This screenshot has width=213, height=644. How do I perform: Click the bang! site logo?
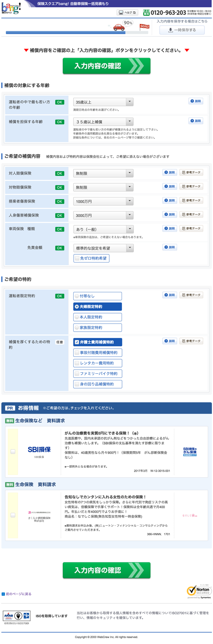click(11, 9)
